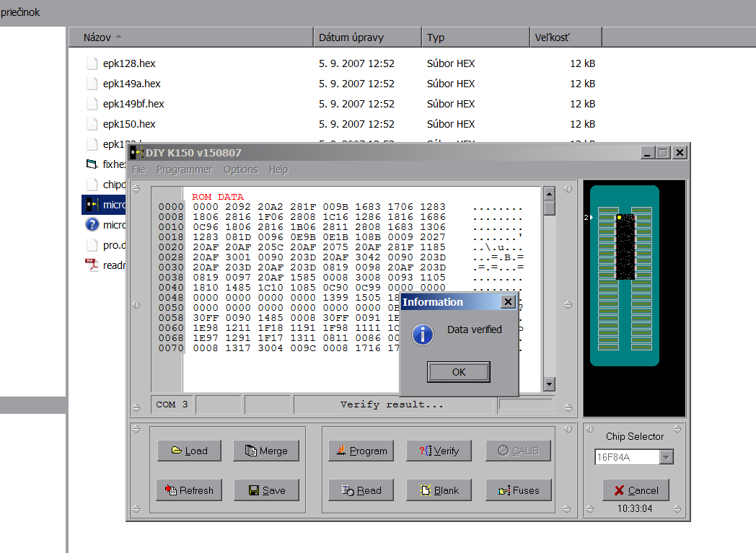Open the File menu

tap(139, 169)
